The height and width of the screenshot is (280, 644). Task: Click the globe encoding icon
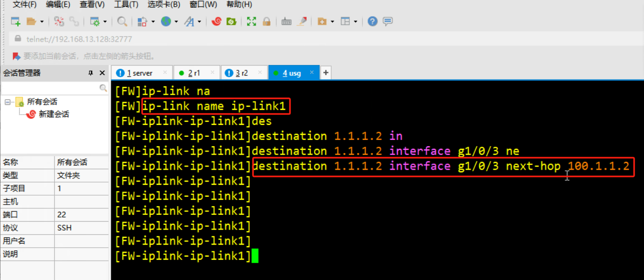click(166, 21)
